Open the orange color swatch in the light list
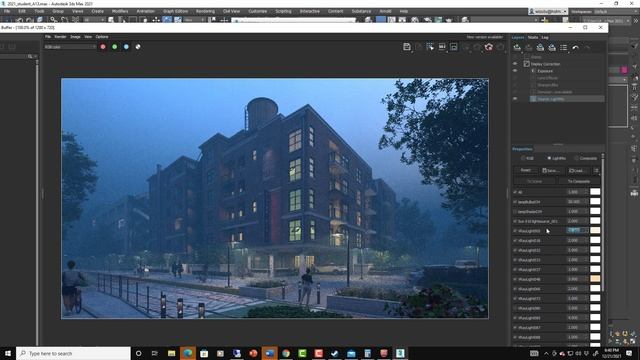The image size is (640, 360). coord(595,279)
